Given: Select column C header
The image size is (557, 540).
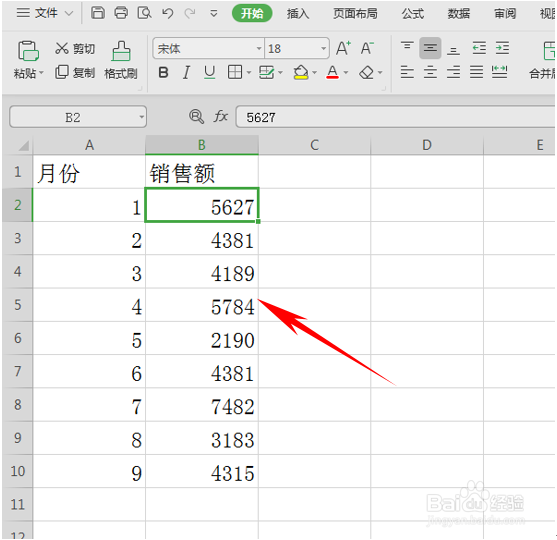Looking at the screenshot, I should click(314, 145).
